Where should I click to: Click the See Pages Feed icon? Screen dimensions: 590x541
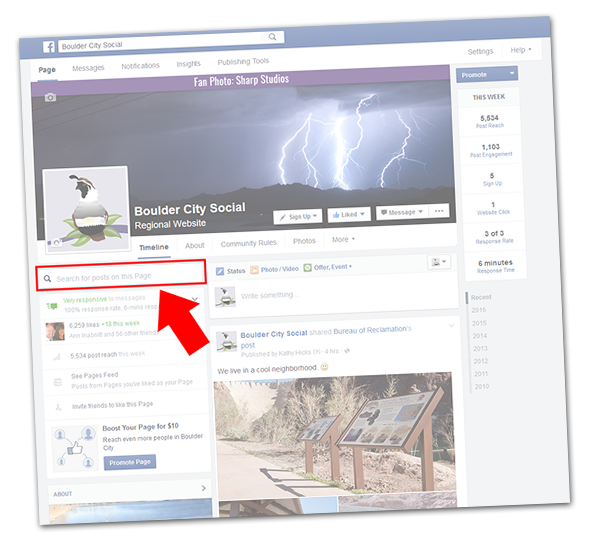tap(58, 382)
